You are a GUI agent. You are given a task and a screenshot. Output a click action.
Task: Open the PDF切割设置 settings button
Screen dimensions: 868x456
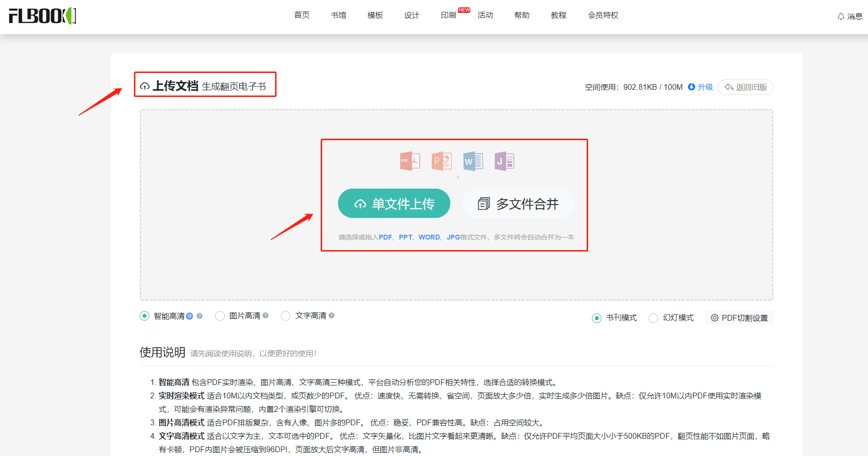739,318
